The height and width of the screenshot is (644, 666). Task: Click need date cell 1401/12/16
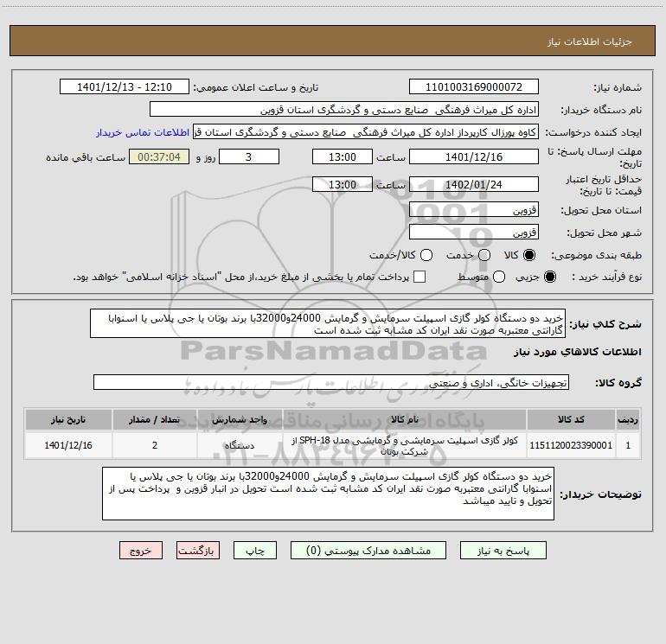pyautogui.click(x=68, y=446)
